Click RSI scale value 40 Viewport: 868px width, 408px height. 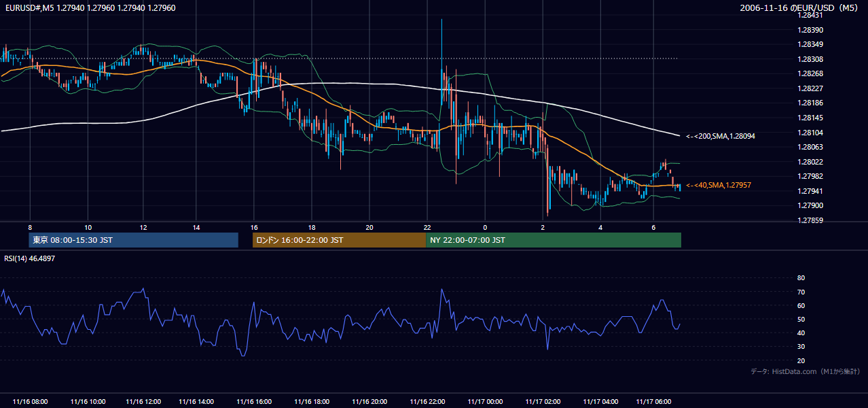coord(801,333)
